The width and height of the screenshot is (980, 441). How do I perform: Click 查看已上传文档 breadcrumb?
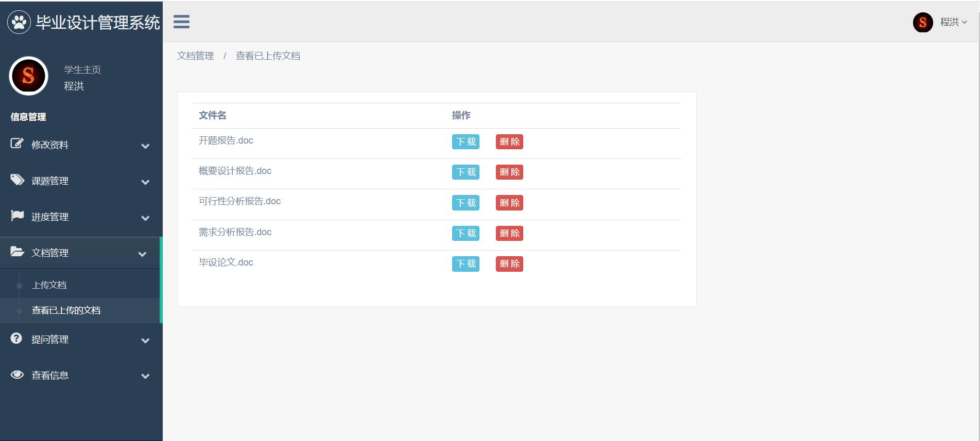(x=268, y=56)
